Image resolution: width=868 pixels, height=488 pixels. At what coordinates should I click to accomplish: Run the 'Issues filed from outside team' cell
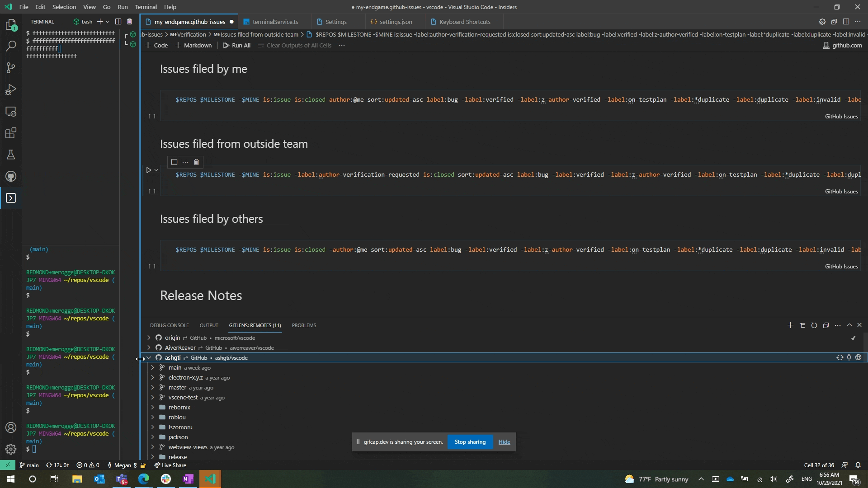click(149, 170)
